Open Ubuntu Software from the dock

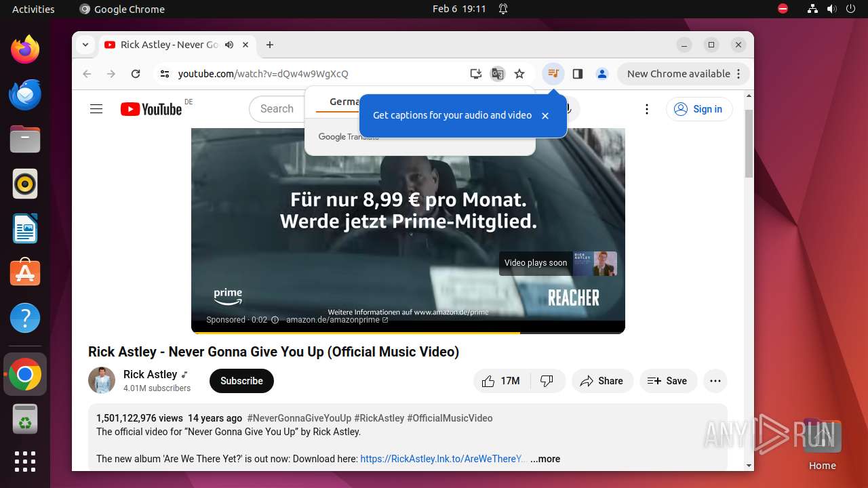(25, 273)
